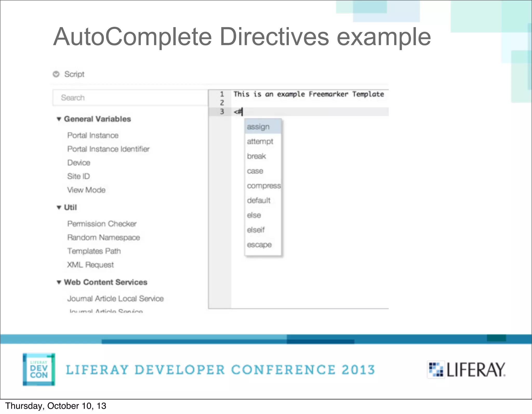Select the Permission Checker item
This screenshot has width=532, height=414.
click(x=102, y=224)
